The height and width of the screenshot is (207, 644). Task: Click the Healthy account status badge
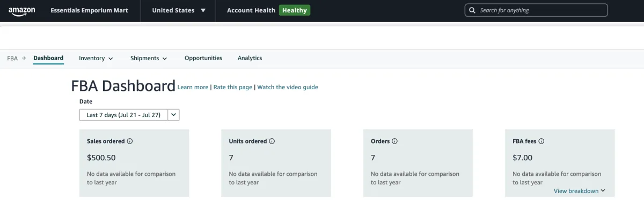tap(295, 10)
